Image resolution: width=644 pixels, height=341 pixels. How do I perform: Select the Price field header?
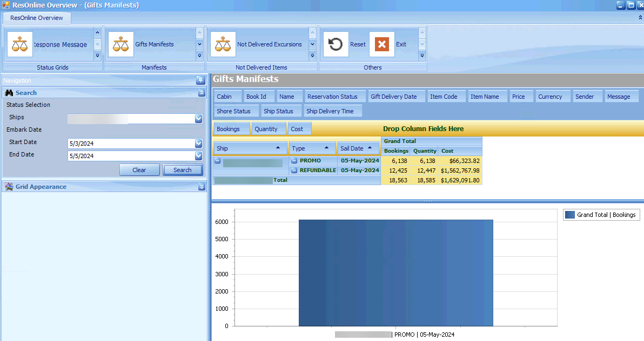521,97
